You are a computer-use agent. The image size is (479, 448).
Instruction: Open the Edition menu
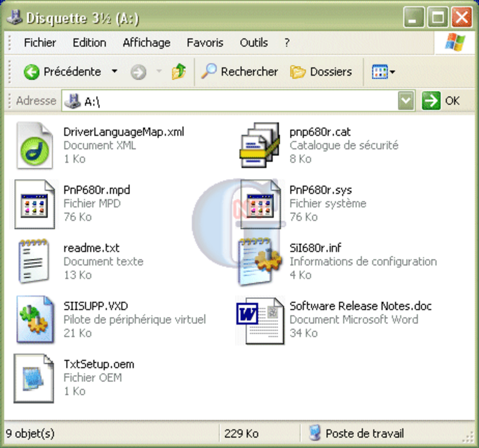90,43
